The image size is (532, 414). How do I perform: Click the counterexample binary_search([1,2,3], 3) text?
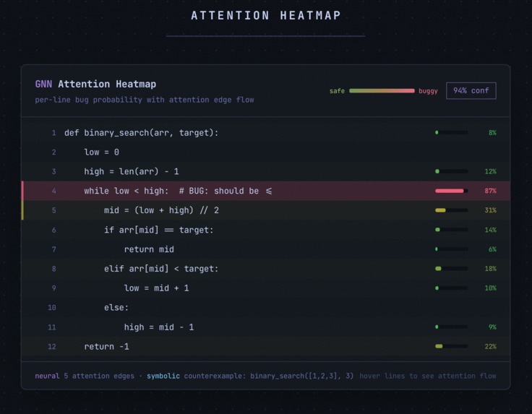pos(269,376)
